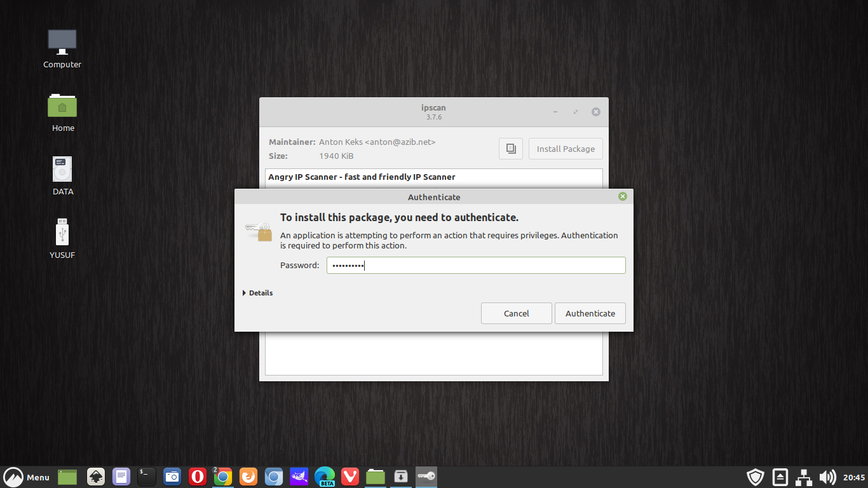Close the Authenticate dialog with green X
868x488 pixels.
pos(623,196)
